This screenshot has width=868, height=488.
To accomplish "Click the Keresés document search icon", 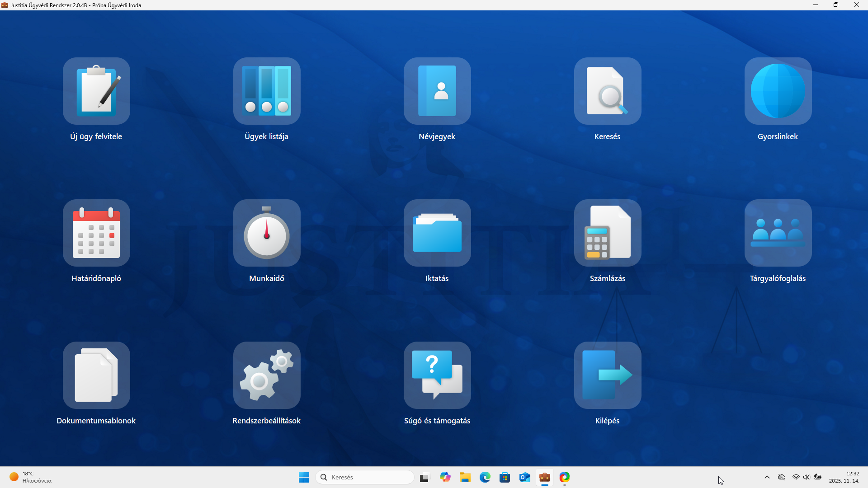I will click(x=608, y=91).
